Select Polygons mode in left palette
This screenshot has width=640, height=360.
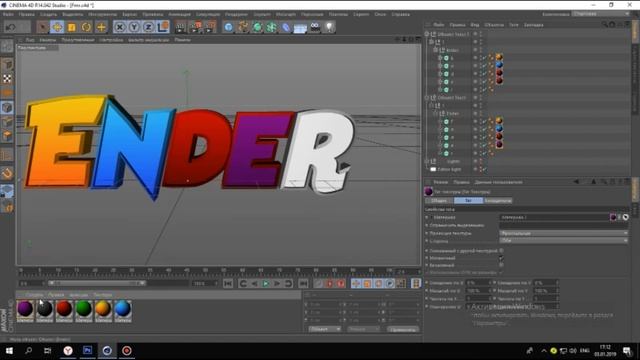tap(7, 136)
